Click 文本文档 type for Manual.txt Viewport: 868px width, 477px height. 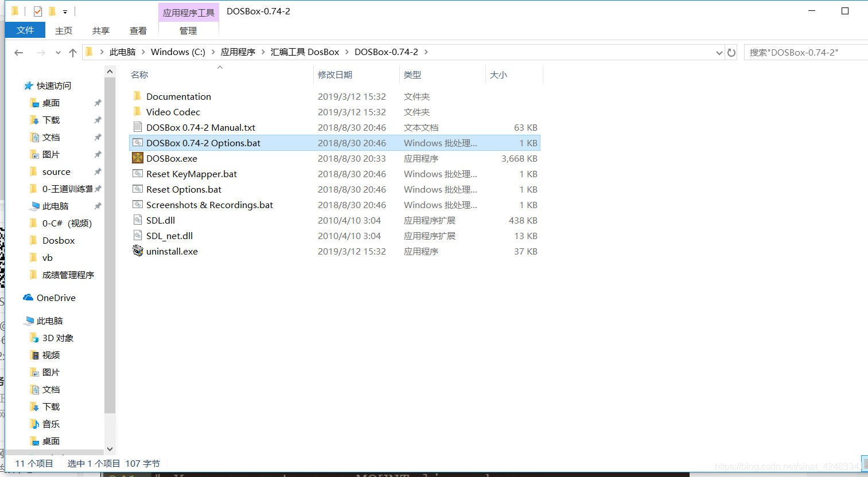coord(421,127)
